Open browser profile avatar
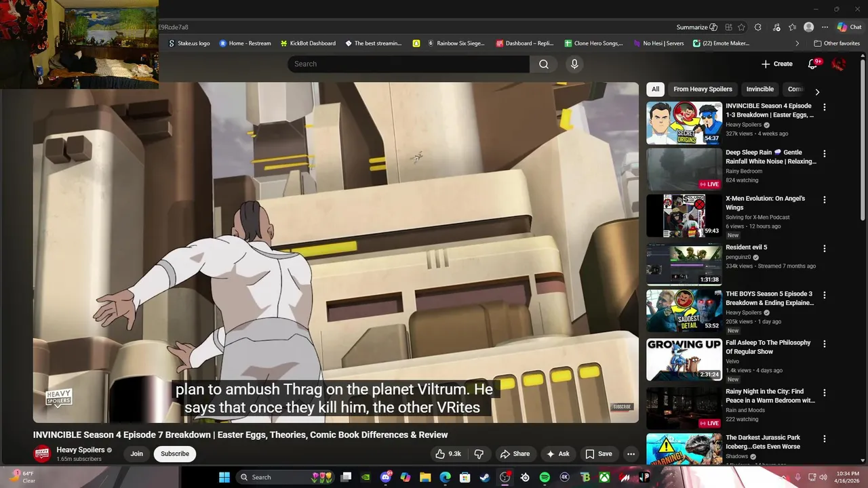The height and width of the screenshot is (488, 868). click(808, 27)
